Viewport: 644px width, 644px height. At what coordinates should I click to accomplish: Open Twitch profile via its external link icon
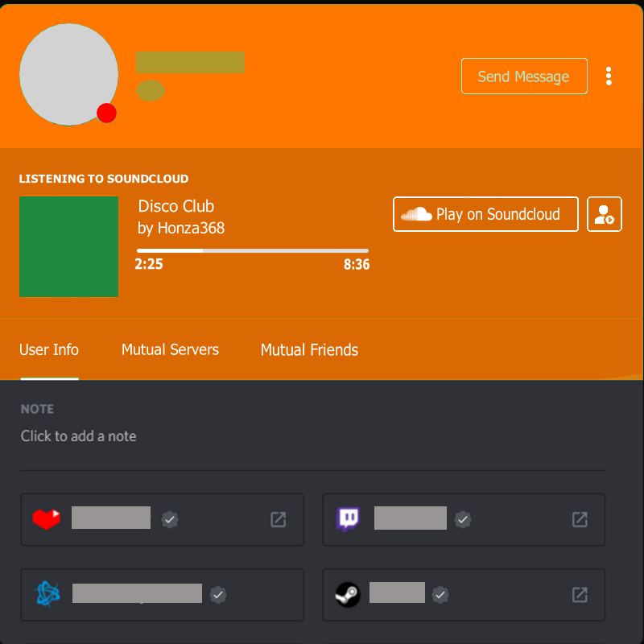tap(579, 520)
